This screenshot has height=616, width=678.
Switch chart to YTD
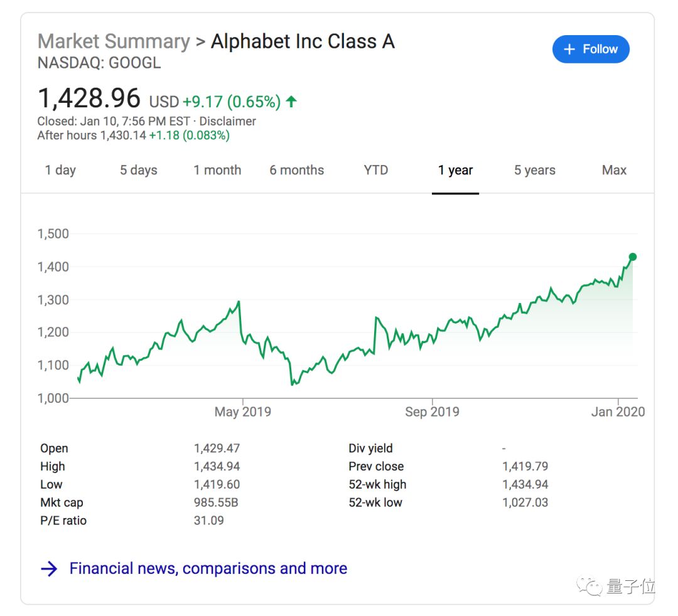pyautogui.click(x=376, y=170)
